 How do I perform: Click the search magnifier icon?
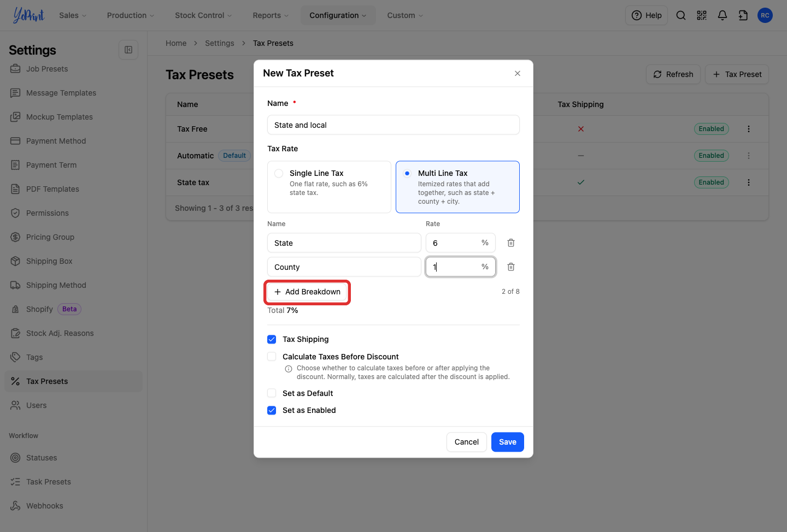680,15
